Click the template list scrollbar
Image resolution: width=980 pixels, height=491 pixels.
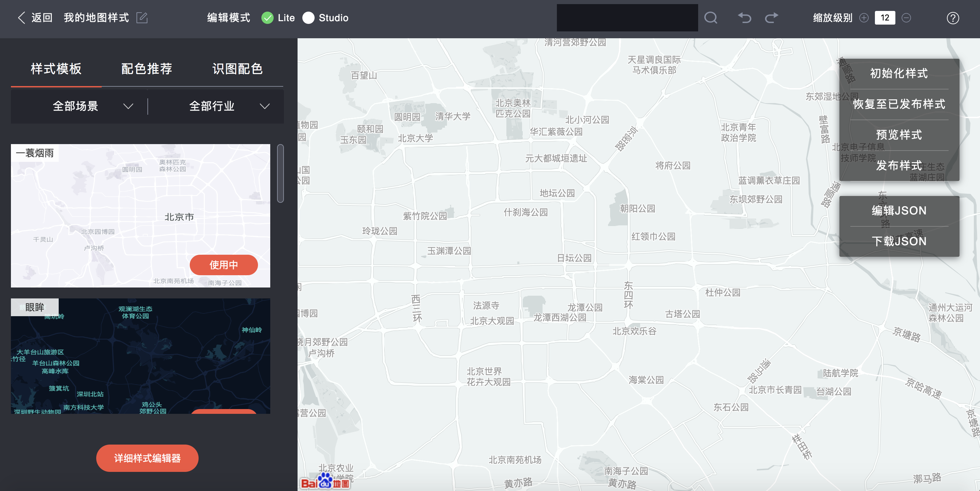[x=280, y=173]
